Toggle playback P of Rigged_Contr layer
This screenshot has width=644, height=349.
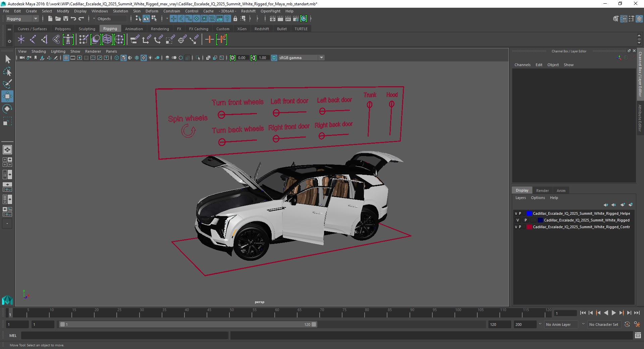click(x=520, y=227)
